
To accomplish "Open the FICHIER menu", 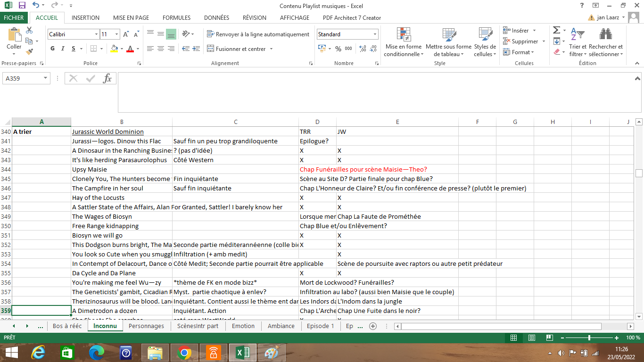I will 14,18.
